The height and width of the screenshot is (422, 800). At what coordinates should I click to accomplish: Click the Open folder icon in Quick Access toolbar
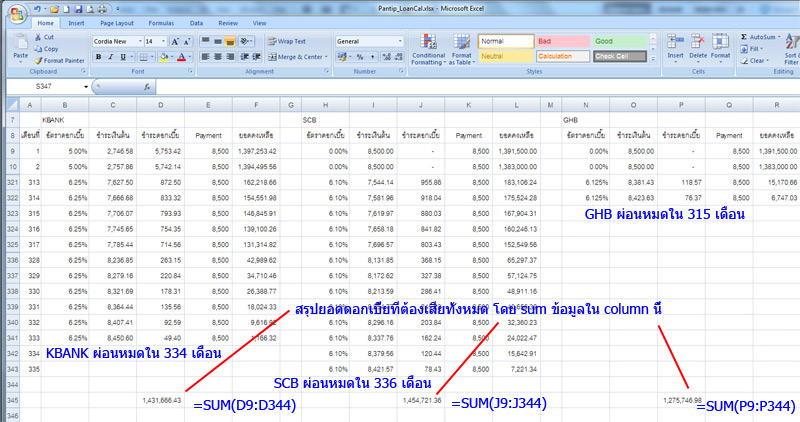click(55, 9)
